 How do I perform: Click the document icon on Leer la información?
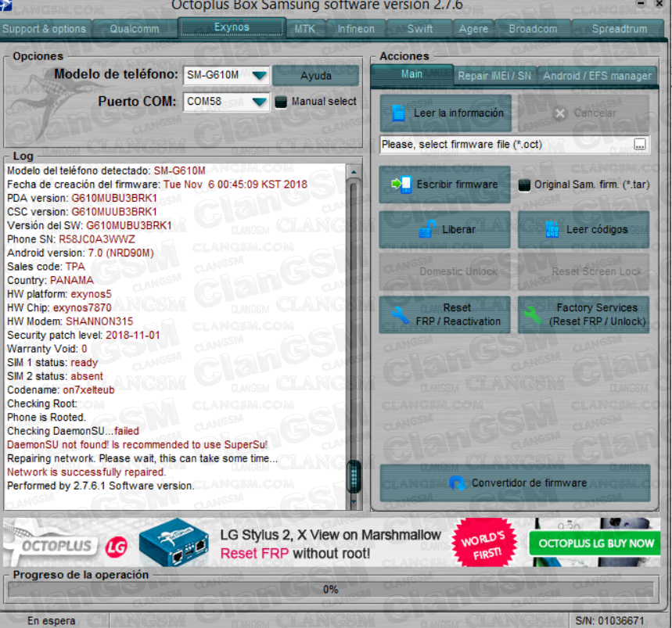[x=398, y=113]
